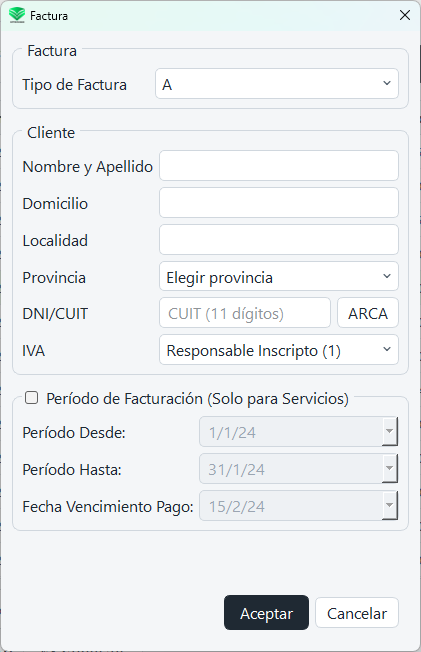Enable the Período de Facturación checkbox

point(32,398)
